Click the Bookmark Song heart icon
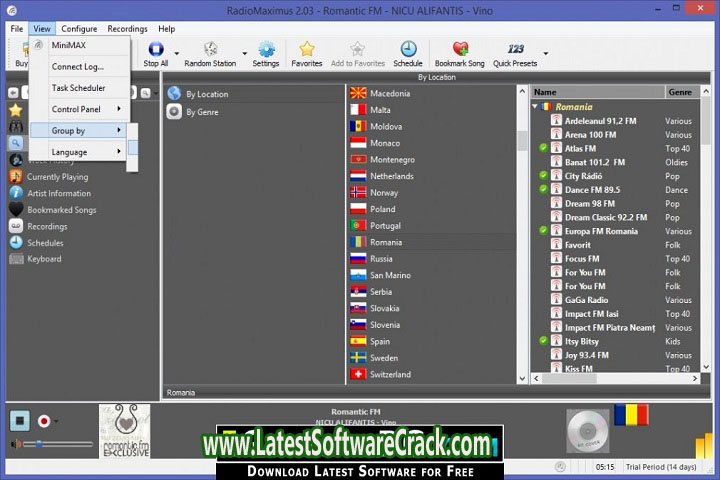The height and width of the screenshot is (480, 720). [x=460, y=50]
